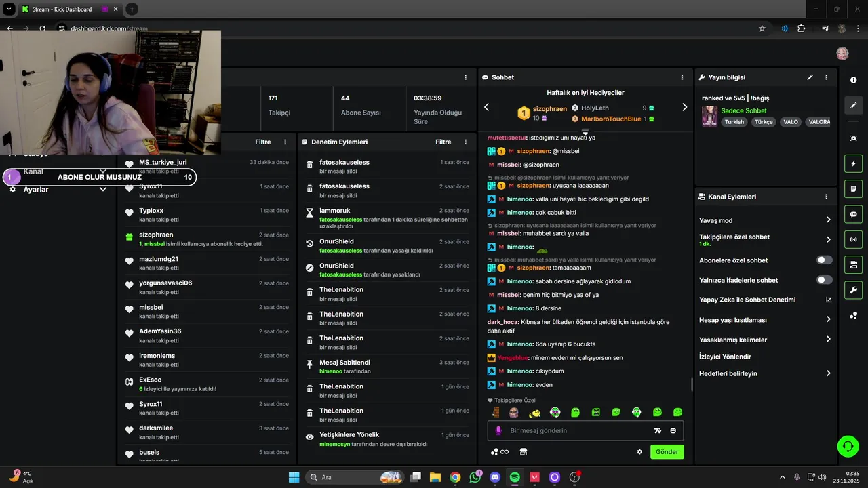Open the Sadece Sohbet category thumbnail
The height and width of the screenshot is (488, 868).
tap(709, 116)
